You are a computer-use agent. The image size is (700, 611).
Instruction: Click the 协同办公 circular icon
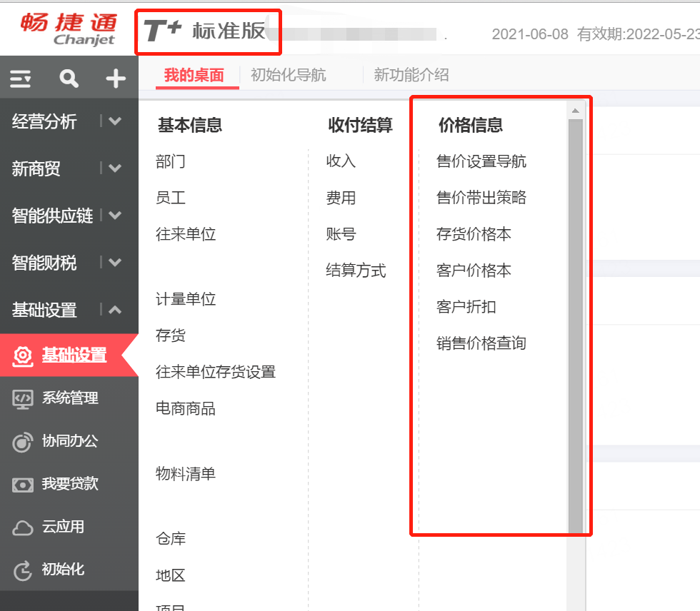[x=23, y=442]
